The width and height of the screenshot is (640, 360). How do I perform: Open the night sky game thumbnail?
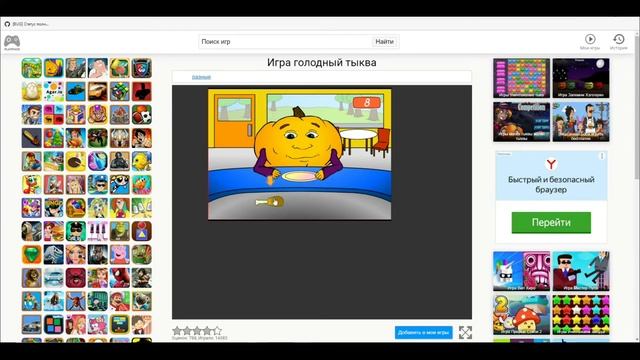(581, 78)
